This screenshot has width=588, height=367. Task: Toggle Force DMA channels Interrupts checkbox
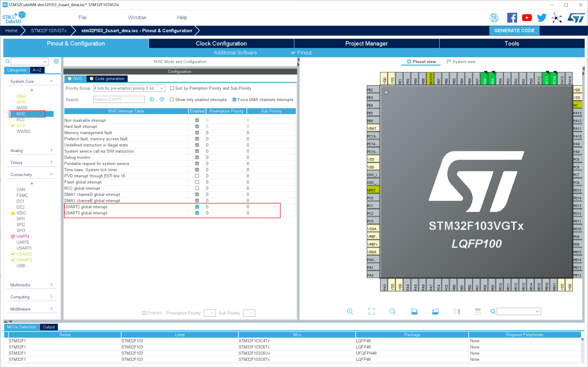pos(234,100)
